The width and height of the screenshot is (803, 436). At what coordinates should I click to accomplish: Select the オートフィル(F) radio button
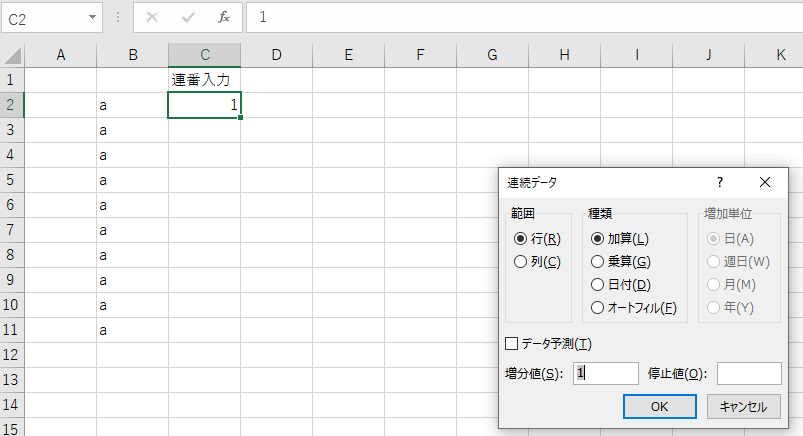pyautogui.click(x=598, y=308)
